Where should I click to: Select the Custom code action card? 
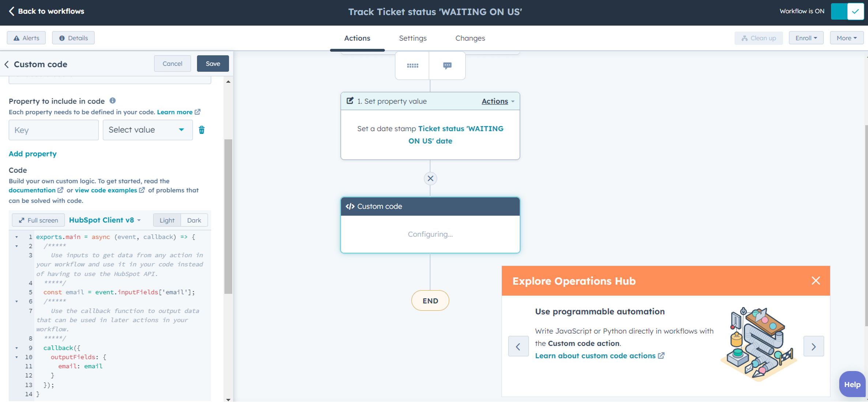pos(430,225)
